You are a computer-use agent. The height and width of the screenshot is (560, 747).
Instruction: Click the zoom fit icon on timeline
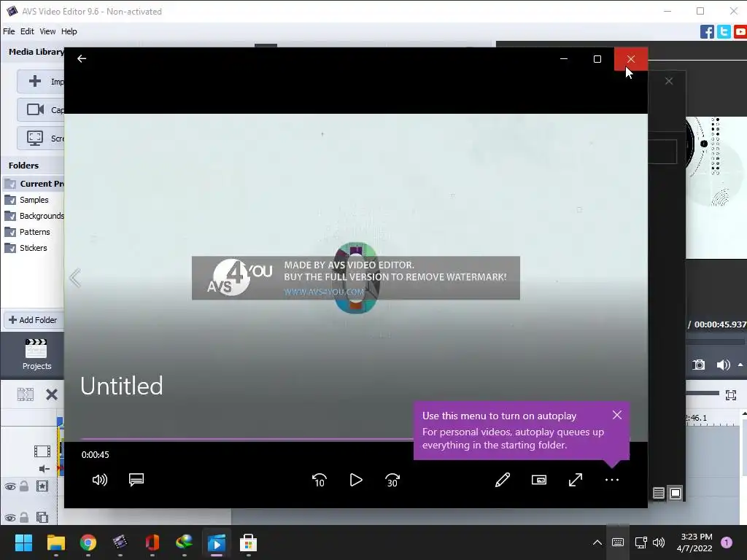[731, 394]
